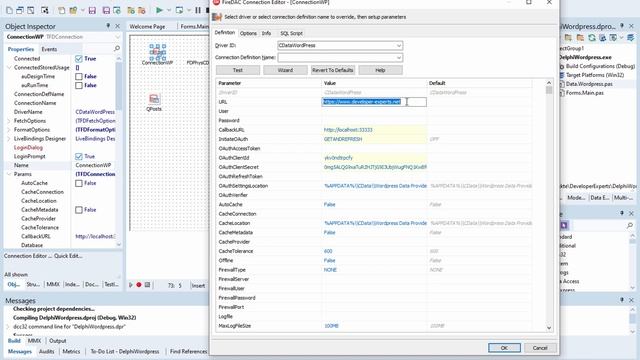Click the New Items toolbar icon
This screenshot has width=640, height=360.
tap(61, 11)
